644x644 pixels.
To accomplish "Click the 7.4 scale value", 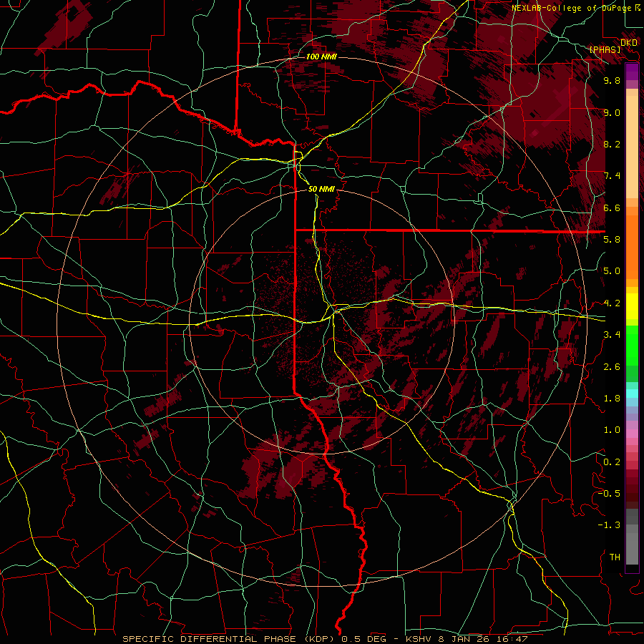I will [612, 176].
